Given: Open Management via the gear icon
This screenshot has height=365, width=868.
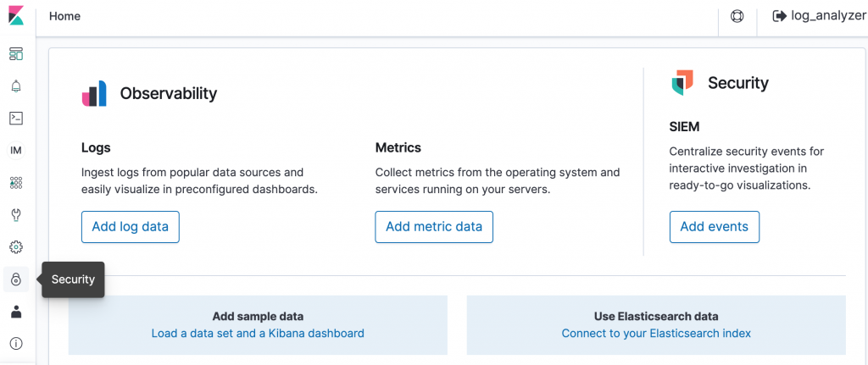Looking at the screenshot, I should (x=16, y=247).
